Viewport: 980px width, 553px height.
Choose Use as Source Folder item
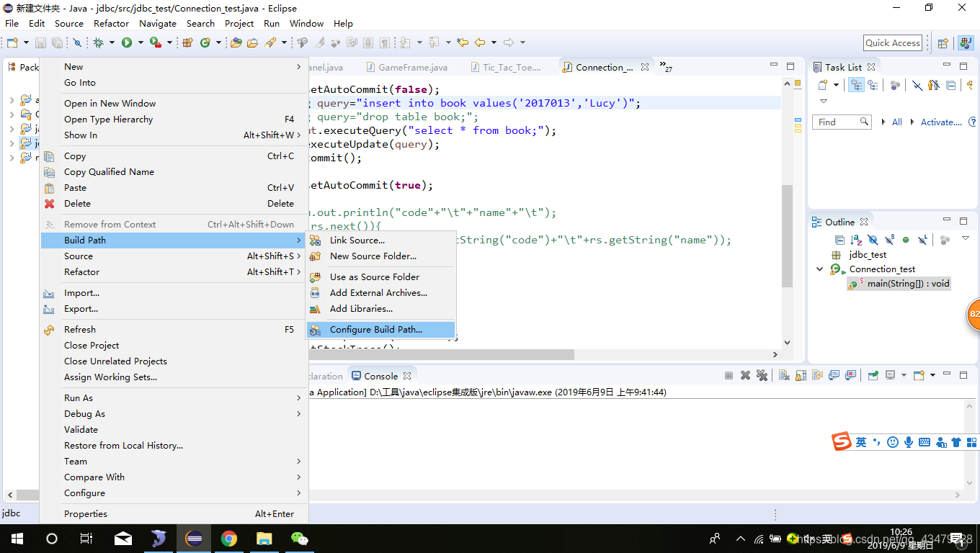[x=381, y=277]
